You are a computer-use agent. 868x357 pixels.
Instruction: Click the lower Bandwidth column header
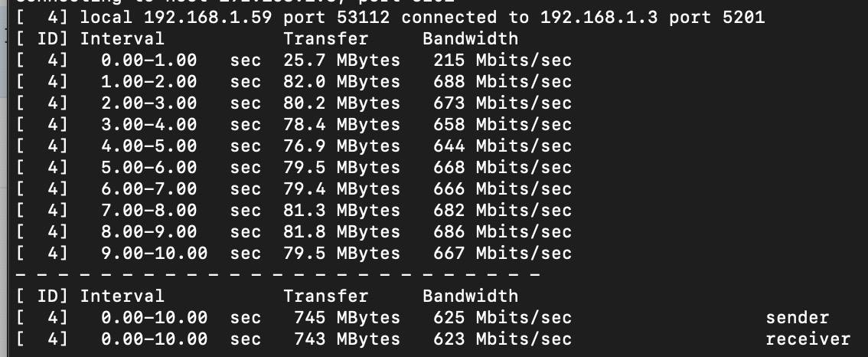pos(470,296)
